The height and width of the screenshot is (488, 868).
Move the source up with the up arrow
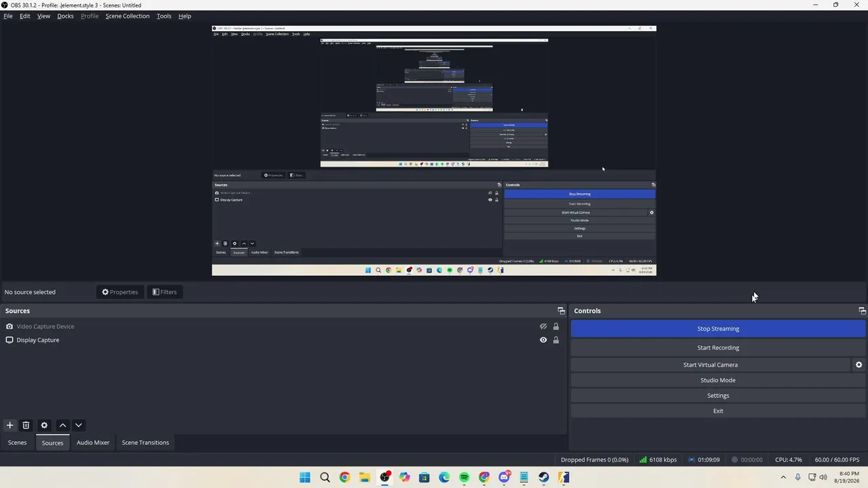tap(62, 425)
